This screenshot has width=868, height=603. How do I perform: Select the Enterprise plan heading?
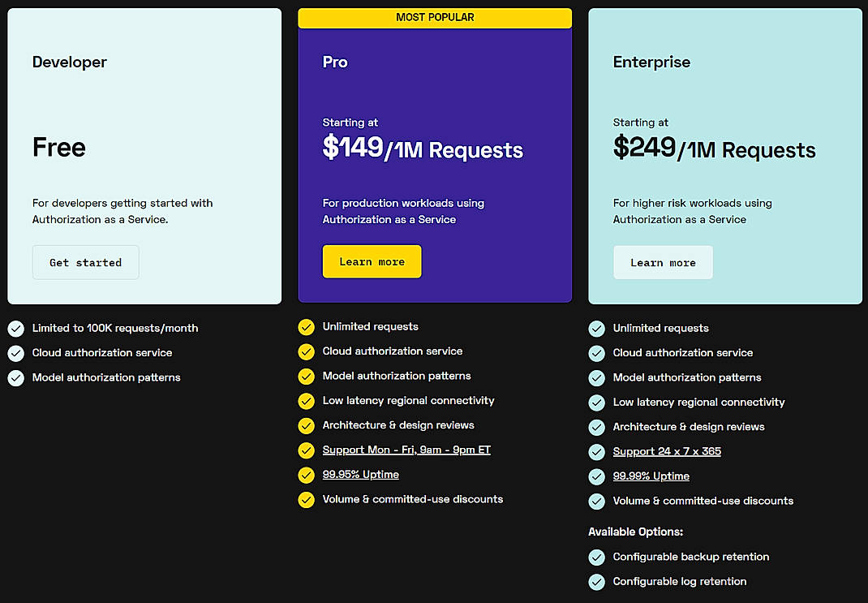point(651,62)
